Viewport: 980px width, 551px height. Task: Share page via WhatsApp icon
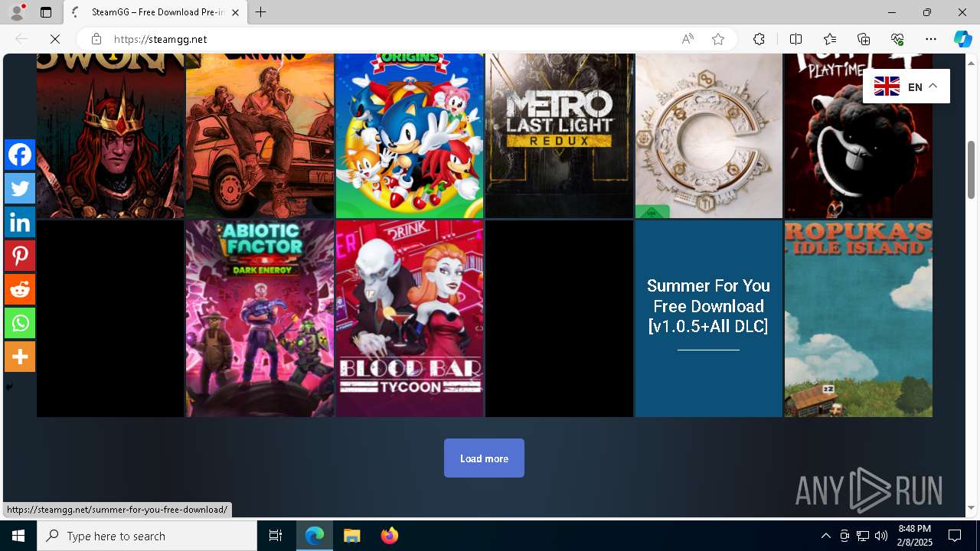point(20,323)
